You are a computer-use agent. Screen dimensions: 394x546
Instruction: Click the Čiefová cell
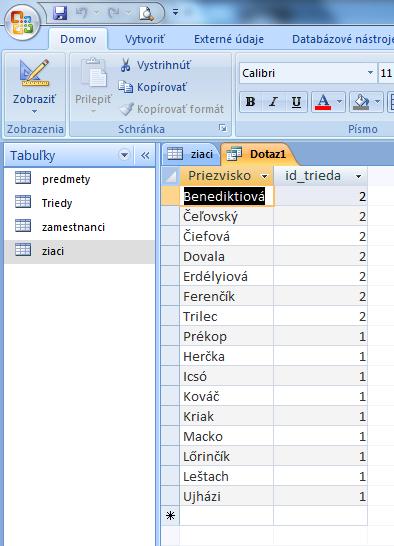click(x=227, y=236)
